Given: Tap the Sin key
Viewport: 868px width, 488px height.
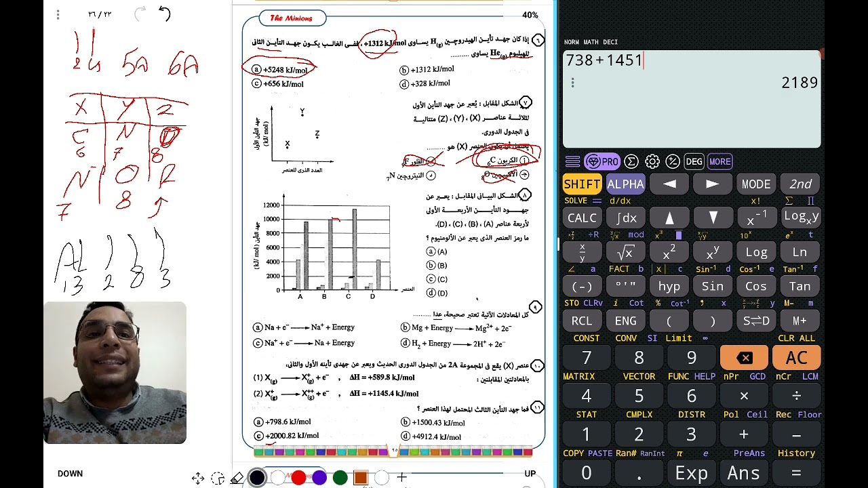Looking at the screenshot, I should [x=713, y=287].
